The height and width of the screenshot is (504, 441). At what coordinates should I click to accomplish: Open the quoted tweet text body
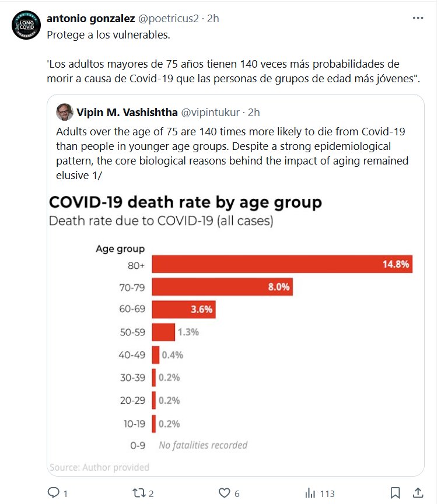point(232,153)
